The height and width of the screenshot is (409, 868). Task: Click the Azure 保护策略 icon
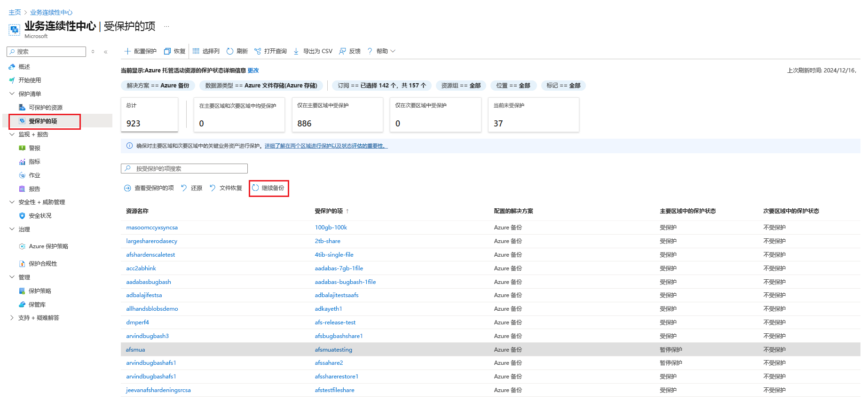[x=22, y=246]
